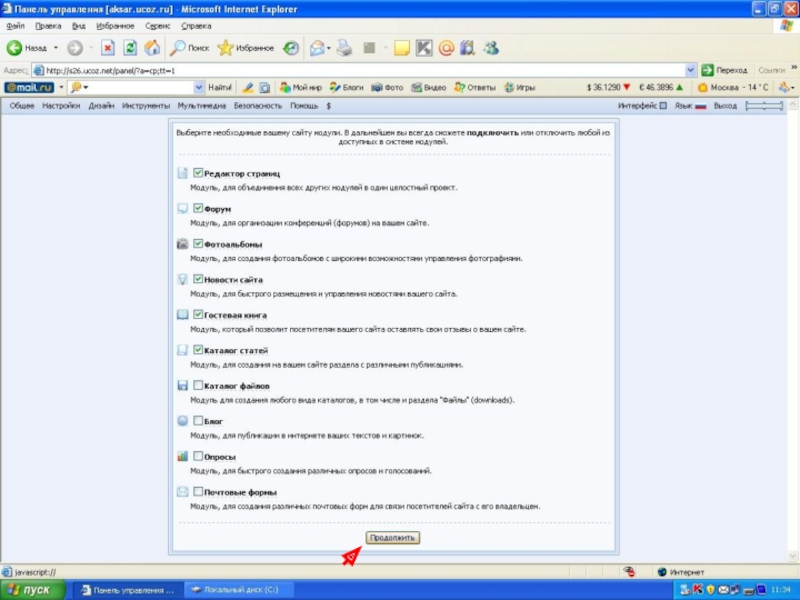This screenshot has height=600, width=800.
Task: Expand the Back button history dropdown arrow
Action: pyautogui.click(x=56, y=47)
